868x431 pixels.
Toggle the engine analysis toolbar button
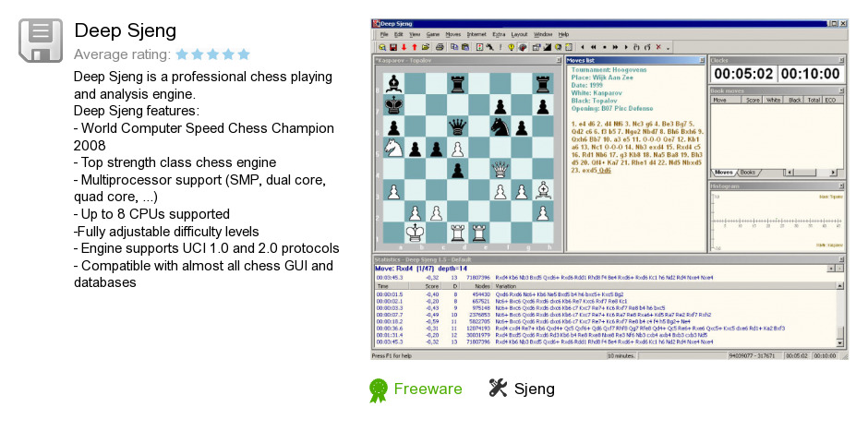[523, 47]
